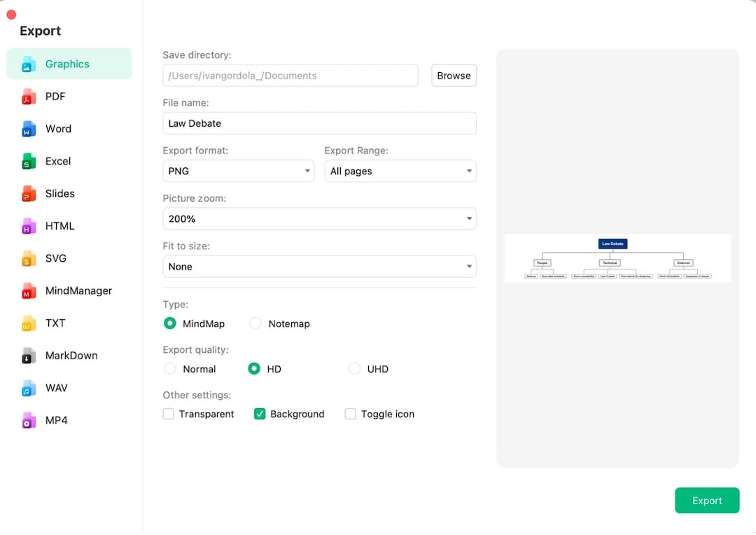Enable the Transparent checkbox
756x535 pixels.
pos(169,414)
